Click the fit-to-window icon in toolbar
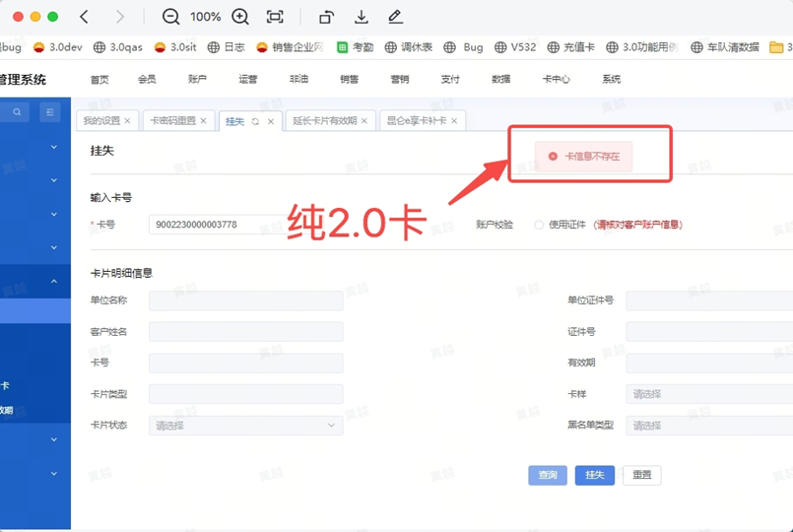Screen dimensions: 793x532 coord(275,17)
